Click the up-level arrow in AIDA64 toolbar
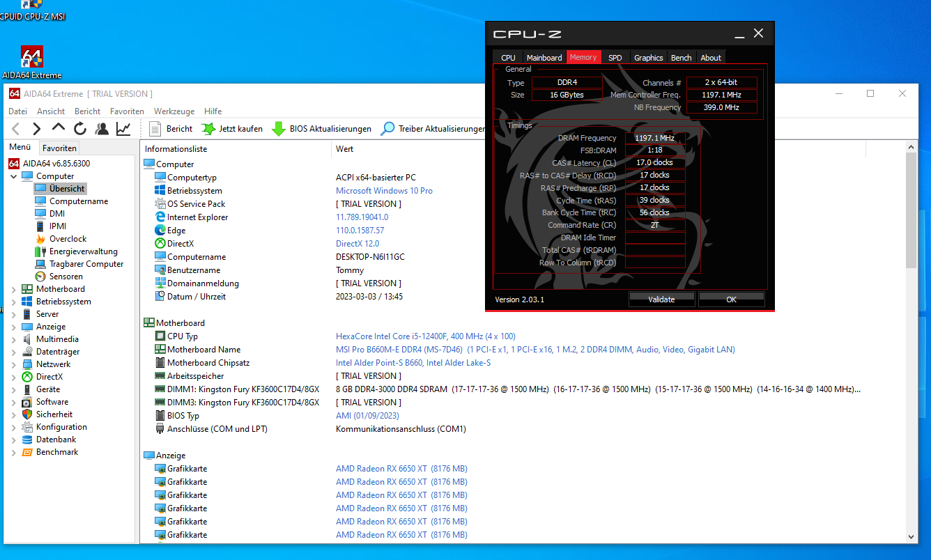 click(x=59, y=128)
